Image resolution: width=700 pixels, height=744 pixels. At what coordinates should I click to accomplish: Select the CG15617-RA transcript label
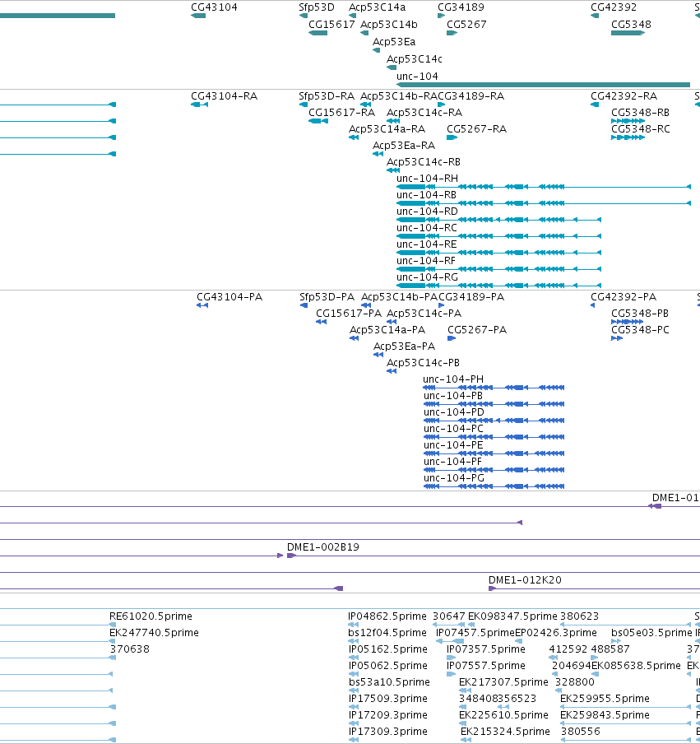click(x=341, y=113)
